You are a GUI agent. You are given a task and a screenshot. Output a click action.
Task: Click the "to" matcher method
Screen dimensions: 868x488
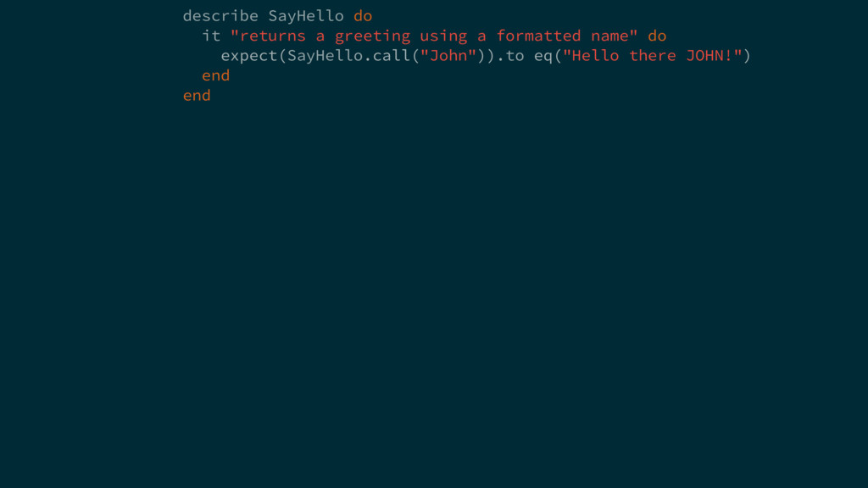515,56
